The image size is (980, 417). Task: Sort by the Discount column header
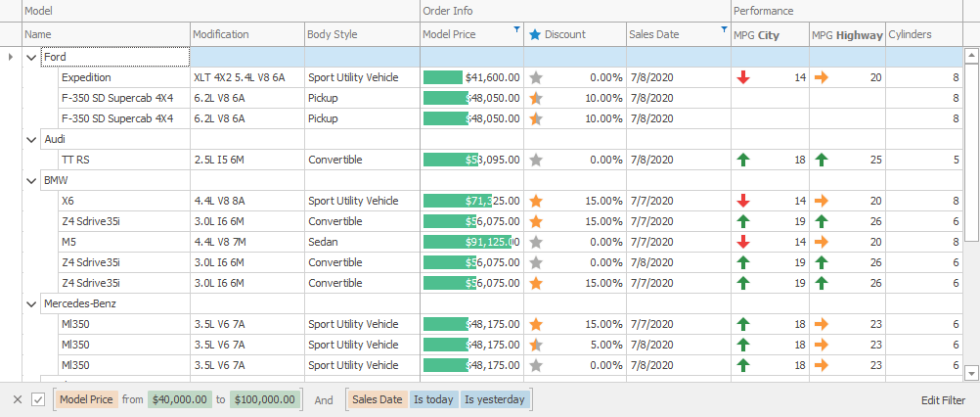click(x=575, y=34)
